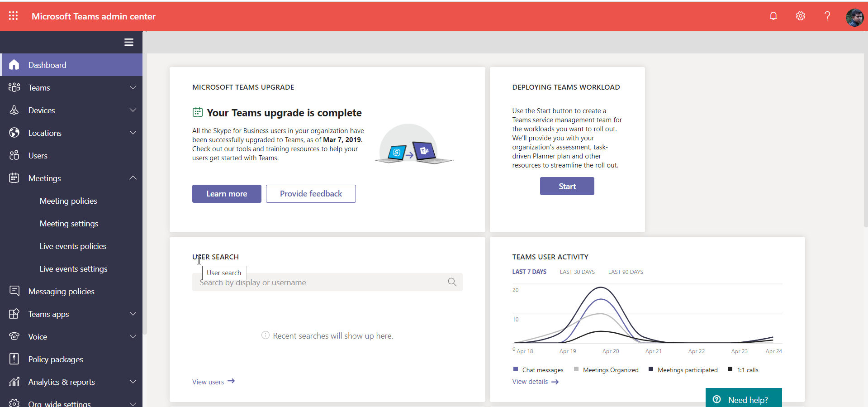Screen dimensions: 868x407
Task: Click the Policy packages sidebar icon
Action: [x=14, y=359]
